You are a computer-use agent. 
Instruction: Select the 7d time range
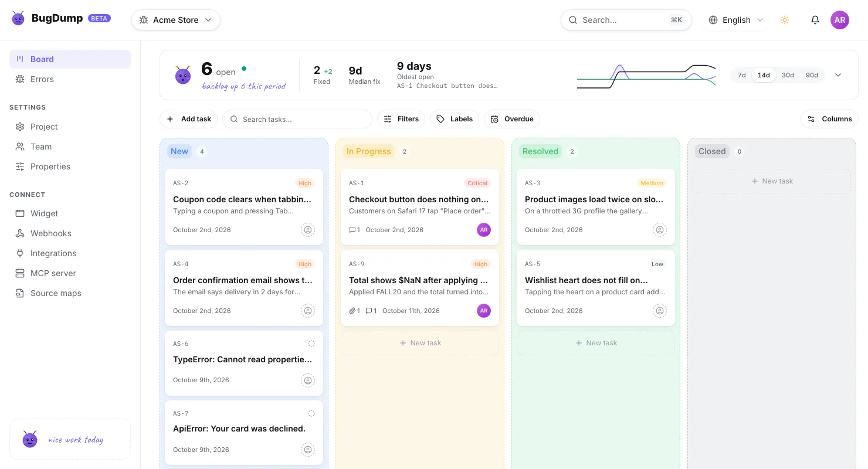point(742,75)
